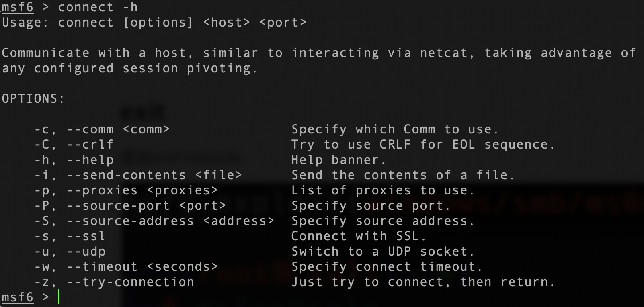This screenshot has height=307, width=644.
Task: Place cursor at the bottom msf6 prompt
Action: point(59,297)
